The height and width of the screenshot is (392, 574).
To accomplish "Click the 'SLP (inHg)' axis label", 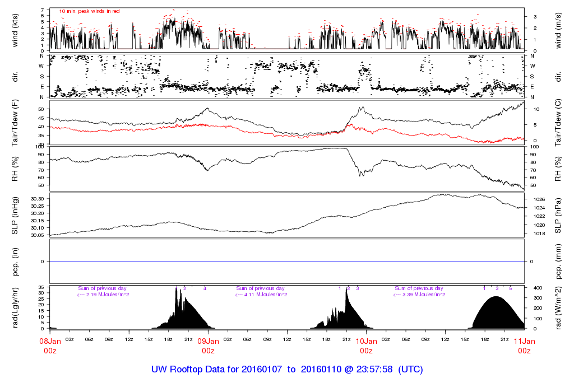I will 16,216.
